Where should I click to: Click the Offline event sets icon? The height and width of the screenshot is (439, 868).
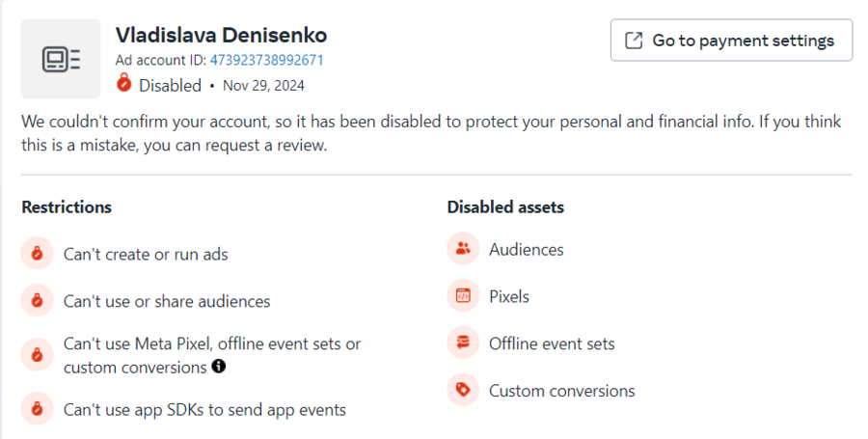pyautogui.click(x=463, y=343)
